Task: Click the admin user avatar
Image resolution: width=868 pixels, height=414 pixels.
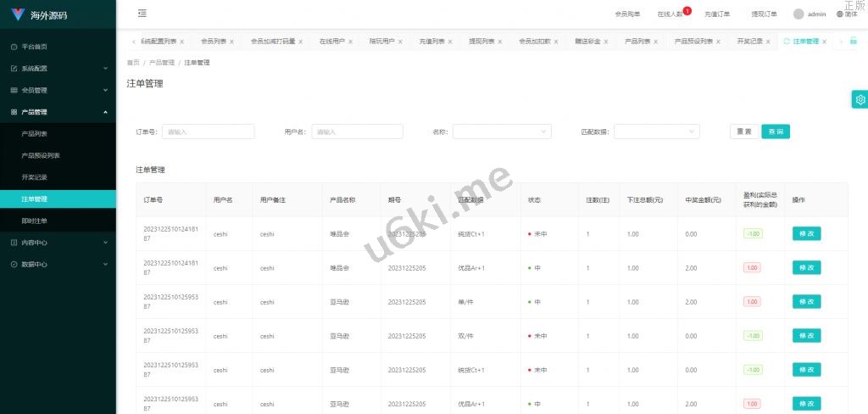Action: tap(798, 14)
